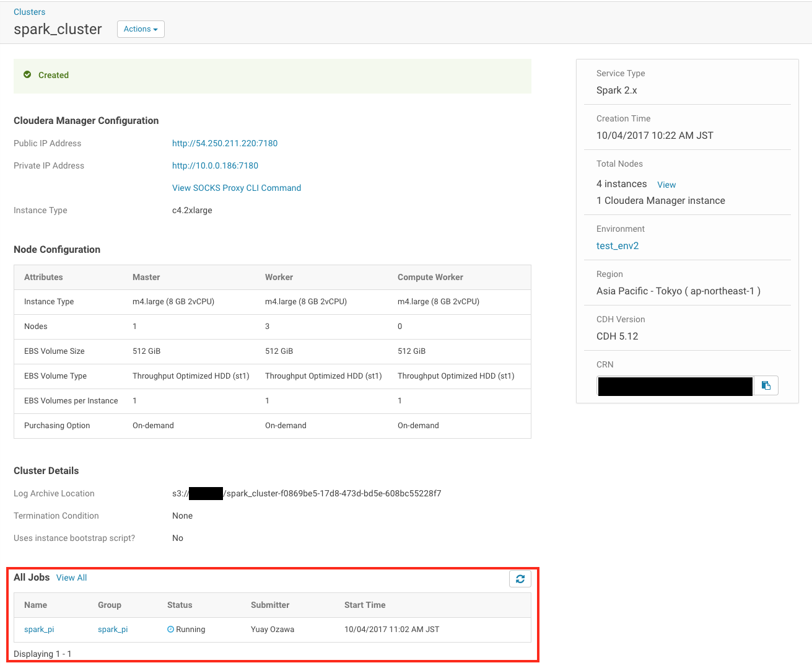Open the Actions dropdown
812x668 pixels.
[141, 29]
